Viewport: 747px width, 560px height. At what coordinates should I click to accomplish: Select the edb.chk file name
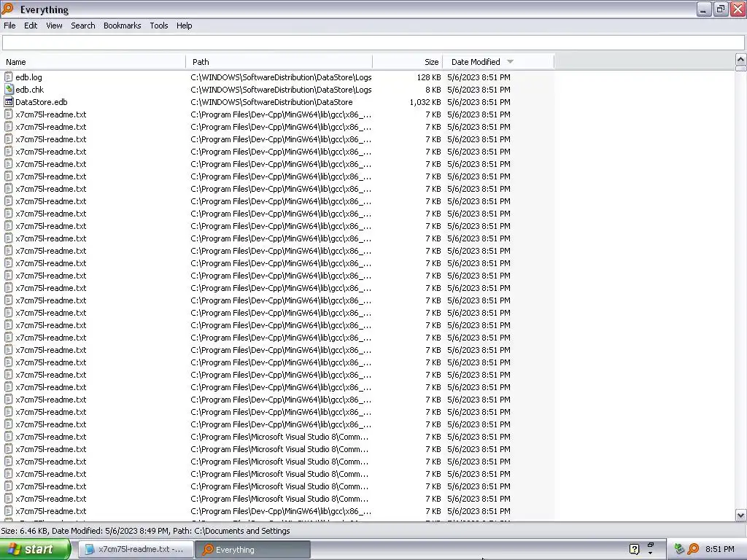(29, 89)
